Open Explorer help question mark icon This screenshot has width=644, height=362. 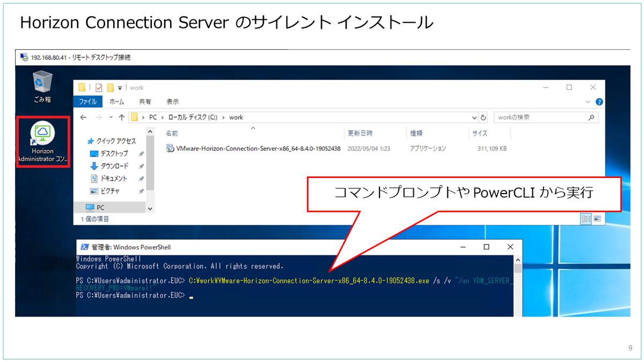click(599, 101)
